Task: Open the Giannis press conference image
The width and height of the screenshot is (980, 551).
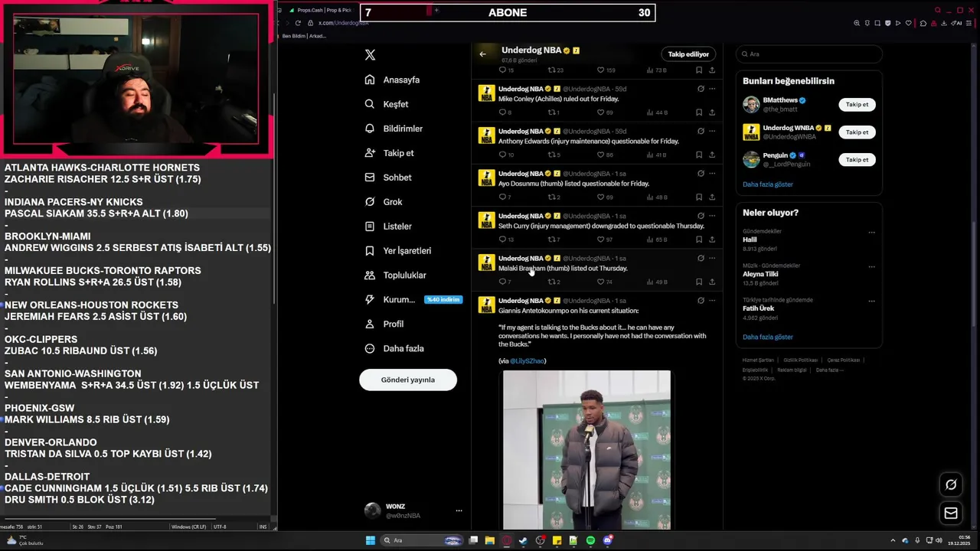Action: 586,450
